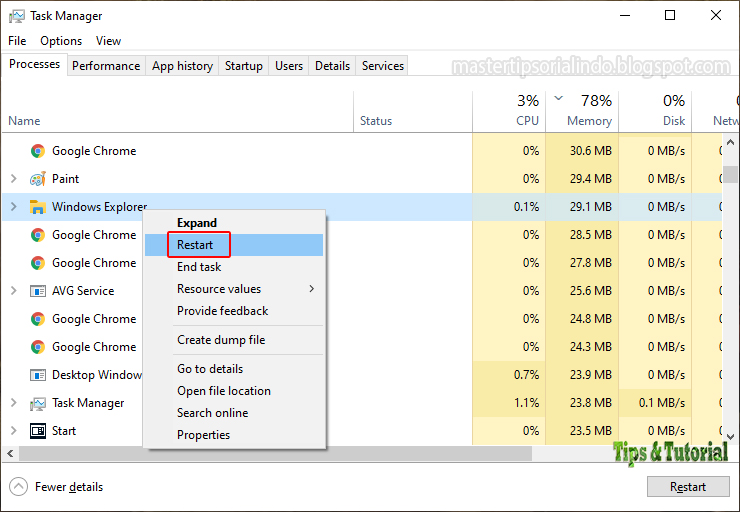The image size is (740, 512).
Task: Click Chrome icon in the 24.3 MB row
Action: click(38, 347)
